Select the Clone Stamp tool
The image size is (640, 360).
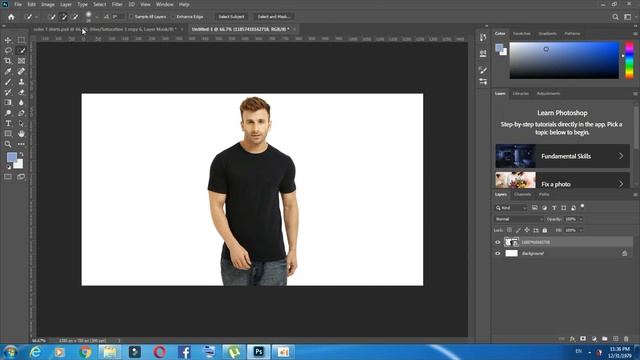[21, 82]
